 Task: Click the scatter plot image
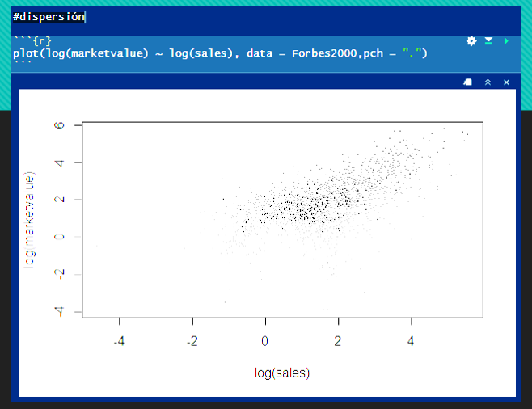click(267, 242)
